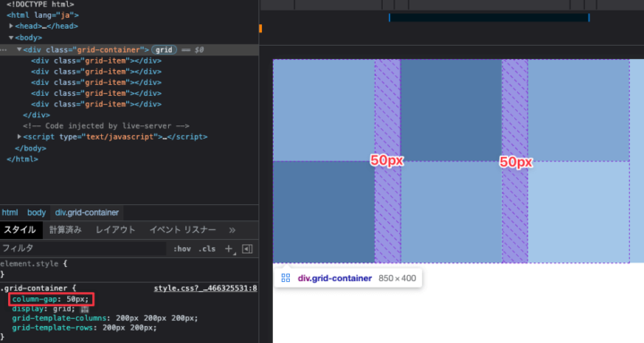
Task: Toggle the computed styles sidebar icon
Action: (247, 248)
